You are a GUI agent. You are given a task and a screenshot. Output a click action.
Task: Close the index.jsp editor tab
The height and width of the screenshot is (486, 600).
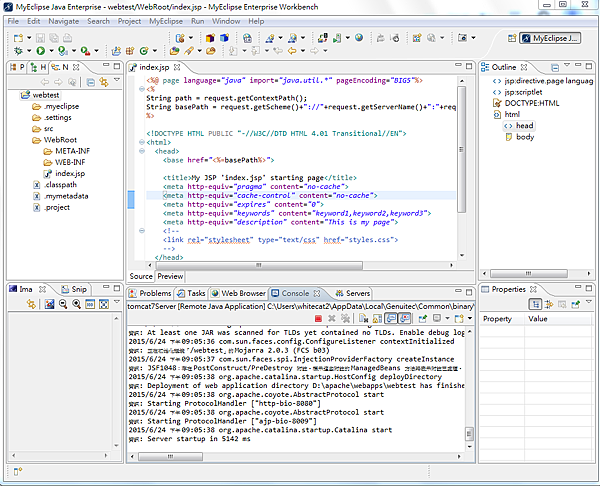tap(177, 67)
